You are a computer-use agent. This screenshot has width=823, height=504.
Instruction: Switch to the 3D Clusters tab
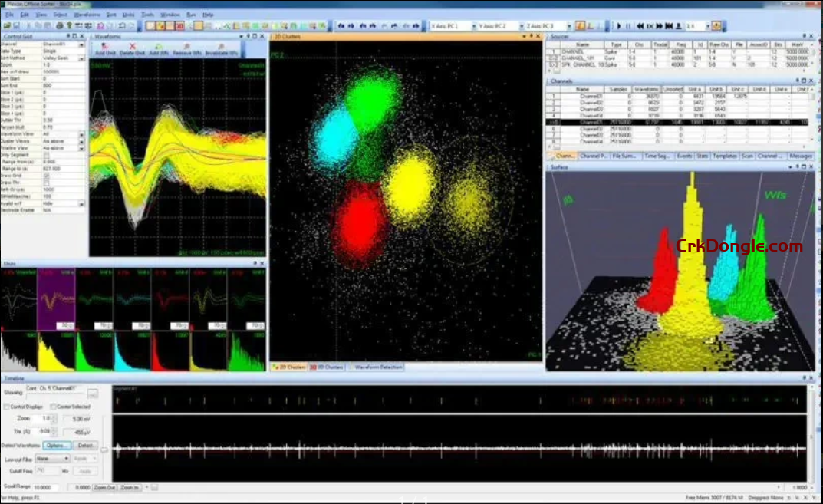(327, 367)
